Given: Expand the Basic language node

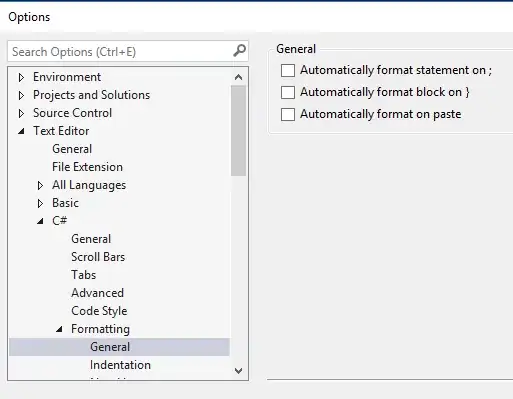Looking at the screenshot, I should click(x=40, y=203).
